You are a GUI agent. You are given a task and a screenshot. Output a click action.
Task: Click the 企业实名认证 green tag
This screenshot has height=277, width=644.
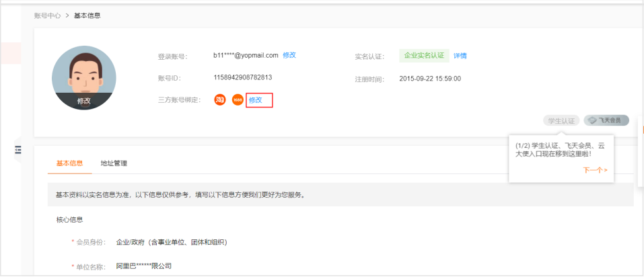[x=424, y=56]
